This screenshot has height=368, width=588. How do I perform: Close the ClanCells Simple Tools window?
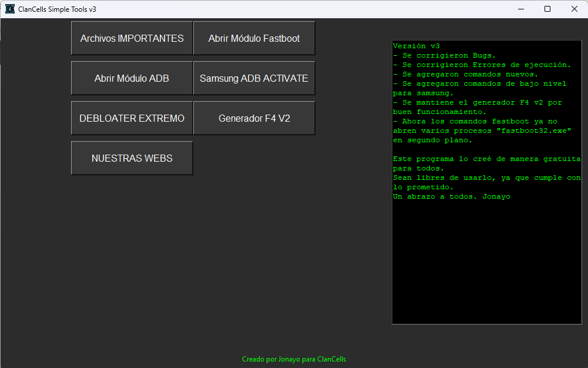tap(574, 9)
